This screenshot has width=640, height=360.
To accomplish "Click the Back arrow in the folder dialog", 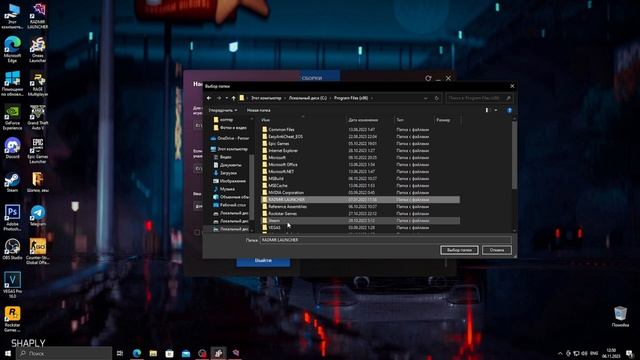I will [x=209, y=98].
